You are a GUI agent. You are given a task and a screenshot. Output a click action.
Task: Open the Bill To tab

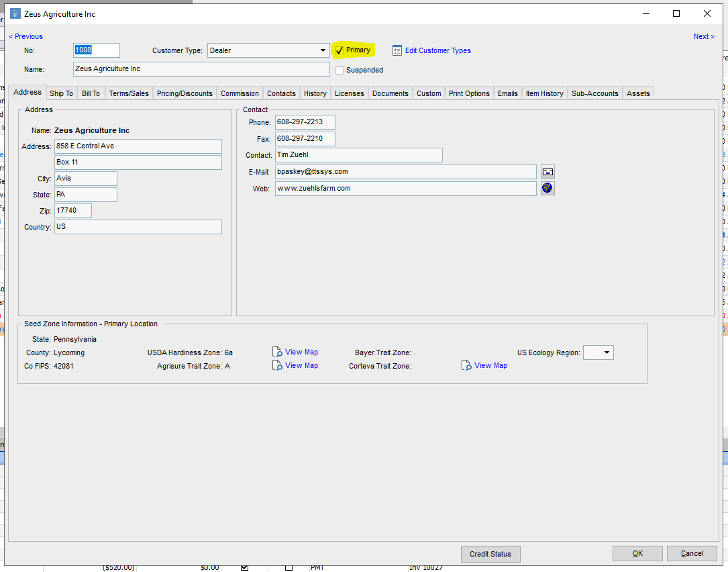(x=91, y=93)
